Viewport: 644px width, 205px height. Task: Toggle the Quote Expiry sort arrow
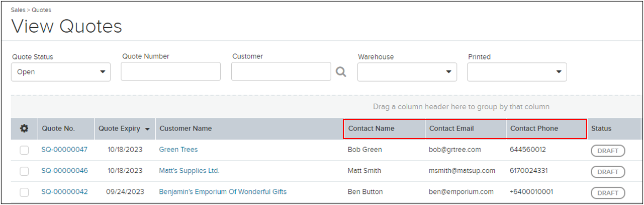tap(147, 129)
